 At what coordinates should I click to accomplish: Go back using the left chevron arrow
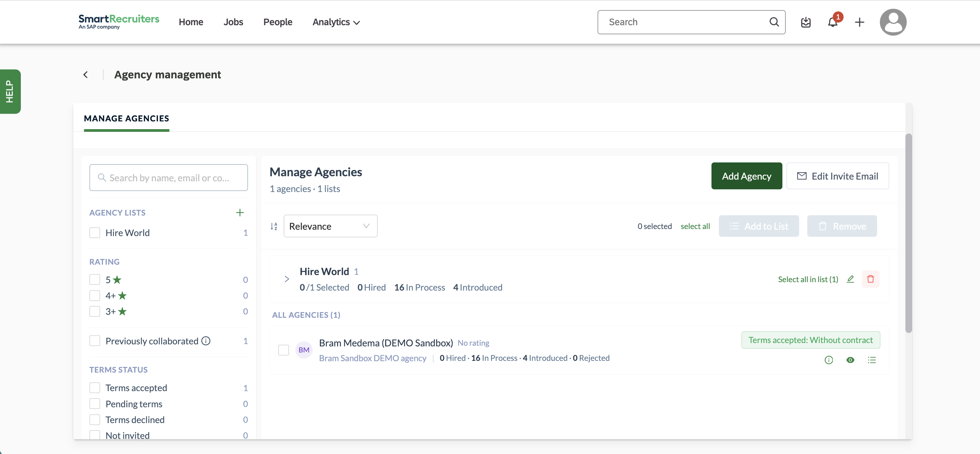click(86, 75)
